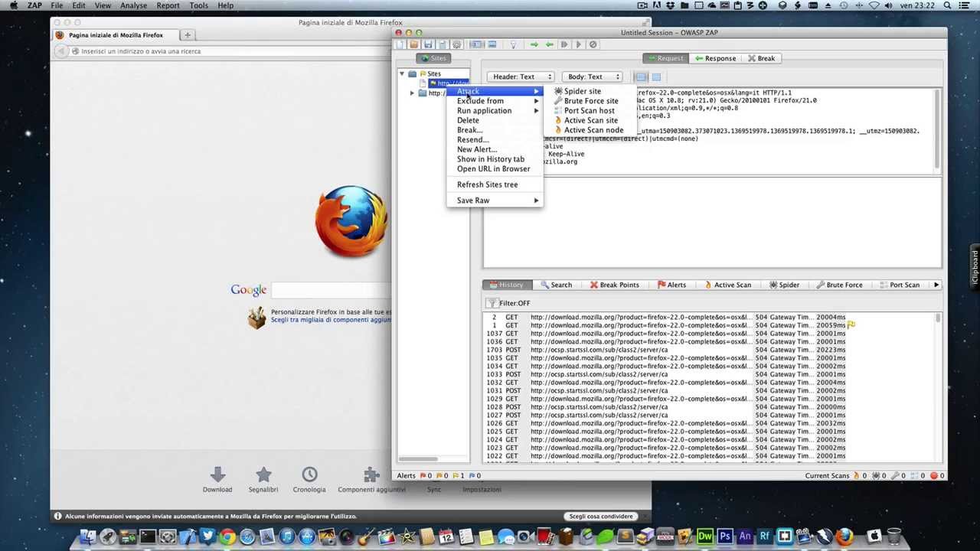This screenshot has height=551, width=980.
Task: Open the Body: Text dropdown
Action: [x=592, y=77]
